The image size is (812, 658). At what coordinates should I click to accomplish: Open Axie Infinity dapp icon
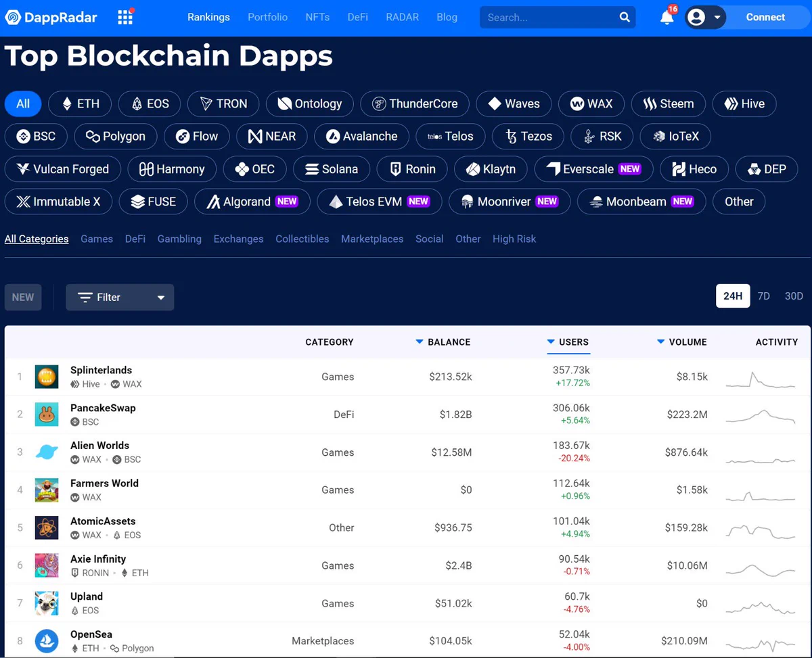pos(47,565)
